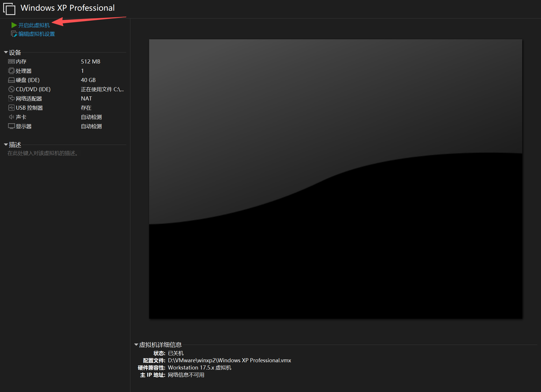This screenshot has width=541, height=392.
Task: Click the 网络适配器 device label
Action: pyautogui.click(x=29, y=98)
